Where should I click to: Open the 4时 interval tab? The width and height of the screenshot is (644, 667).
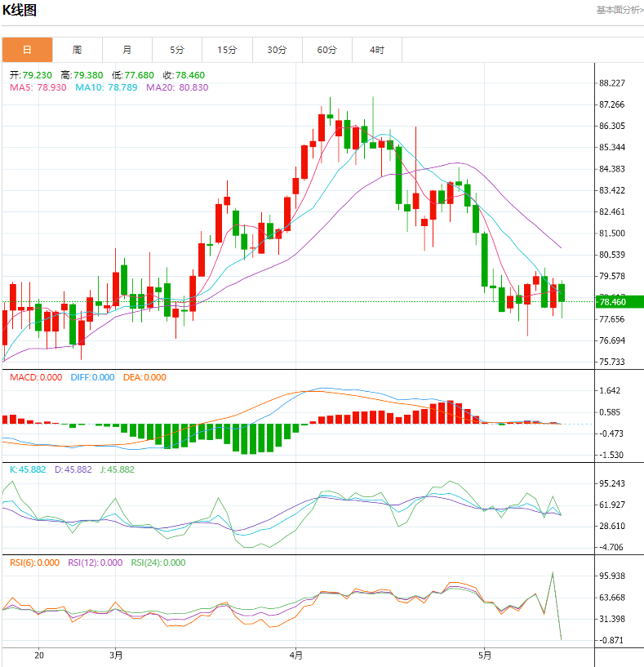377,50
